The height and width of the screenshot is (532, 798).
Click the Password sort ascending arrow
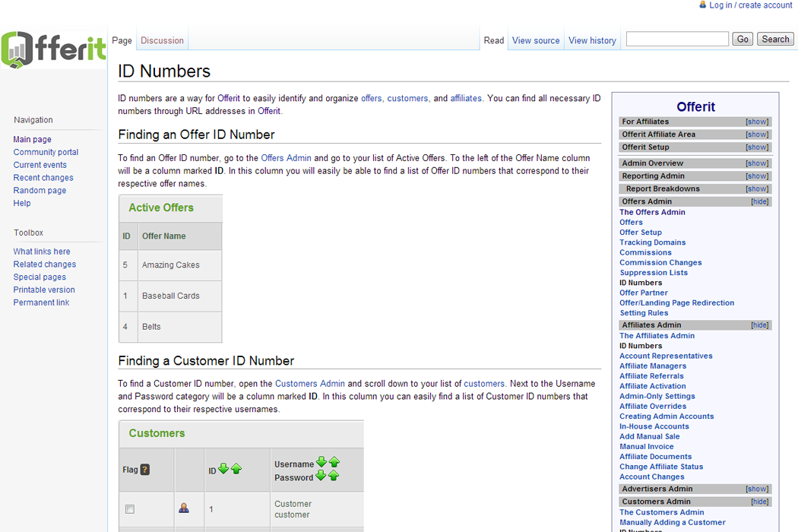click(334, 476)
